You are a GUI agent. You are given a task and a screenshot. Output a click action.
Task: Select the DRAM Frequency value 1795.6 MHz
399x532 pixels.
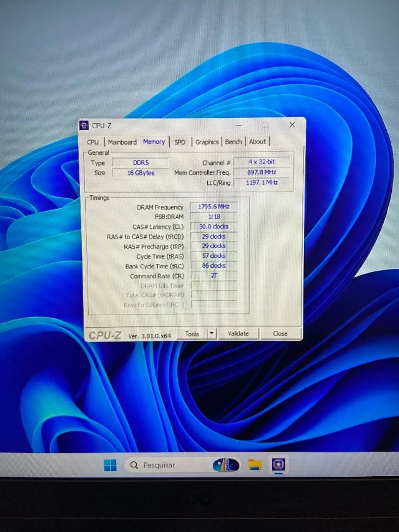214,207
